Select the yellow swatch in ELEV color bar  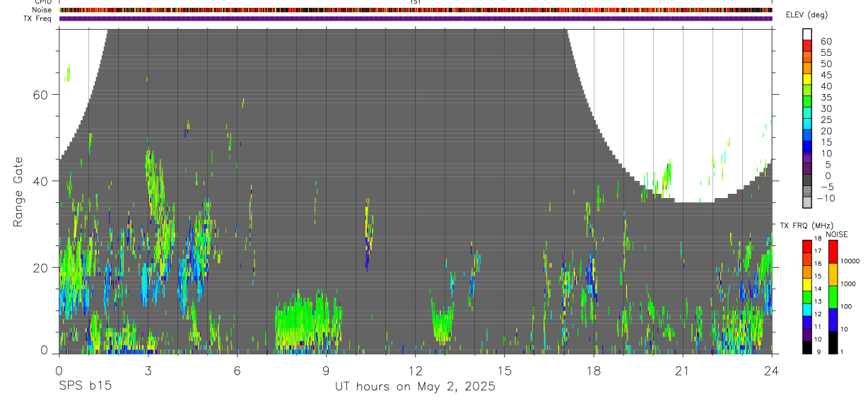pyautogui.click(x=808, y=80)
